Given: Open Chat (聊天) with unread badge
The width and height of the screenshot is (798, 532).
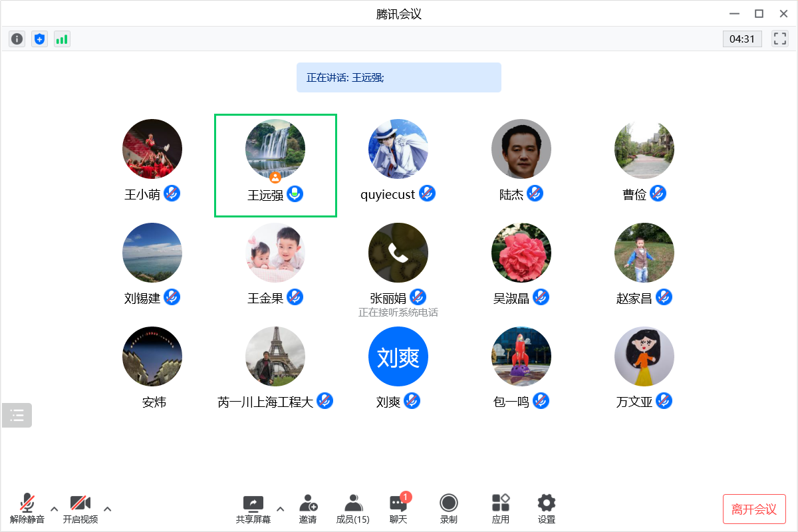Looking at the screenshot, I should (398, 509).
